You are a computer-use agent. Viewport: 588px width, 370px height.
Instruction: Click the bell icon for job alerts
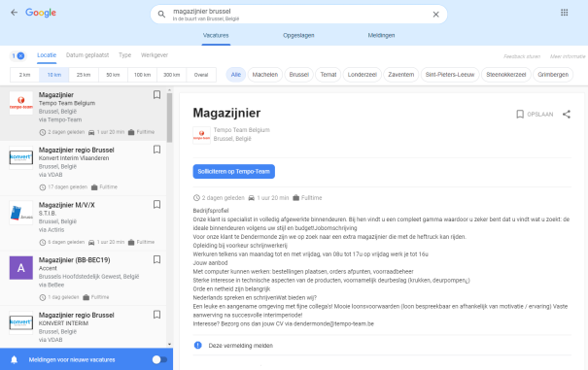[x=15, y=360]
